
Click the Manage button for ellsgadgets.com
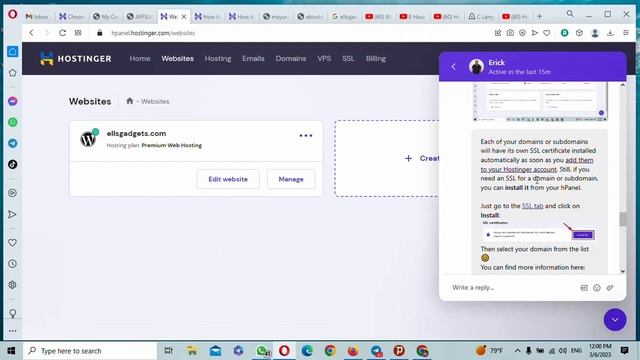(x=291, y=179)
